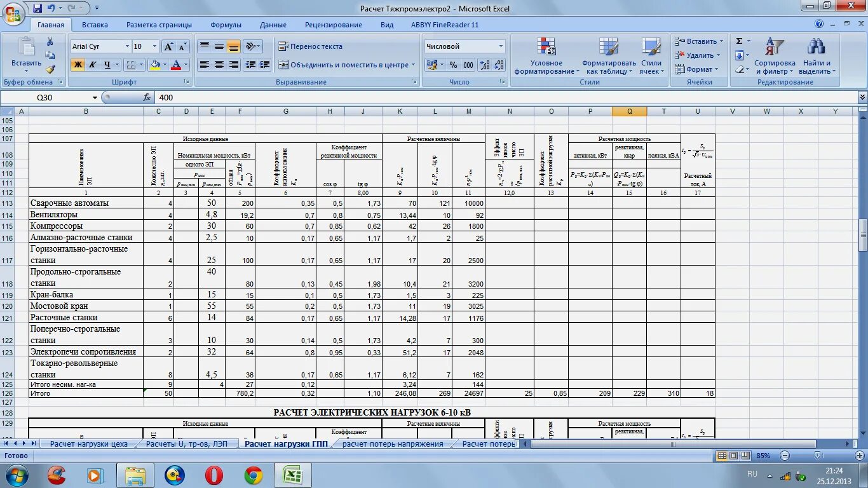This screenshot has width=868, height=488.
Task: Align text to middle
Action: pos(219,46)
